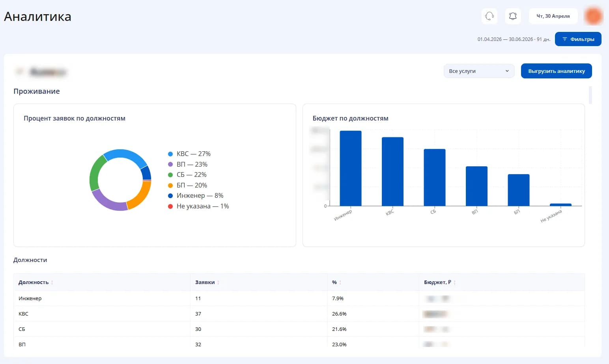The height and width of the screenshot is (364, 609).
Task: Toggle the ВП legend entry
Action: click(x=188, y=164)
